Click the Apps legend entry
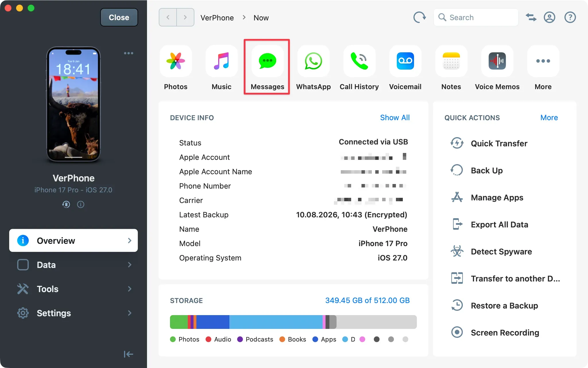 coord(324,339)
